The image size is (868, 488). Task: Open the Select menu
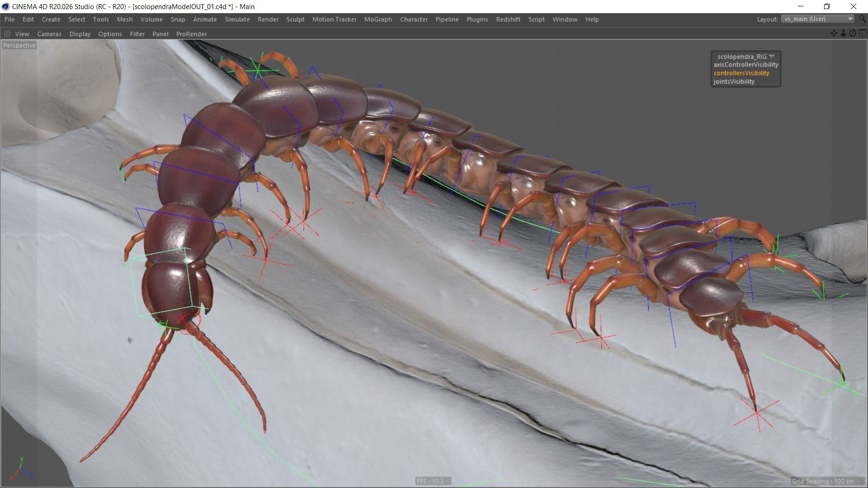(76, 19)
